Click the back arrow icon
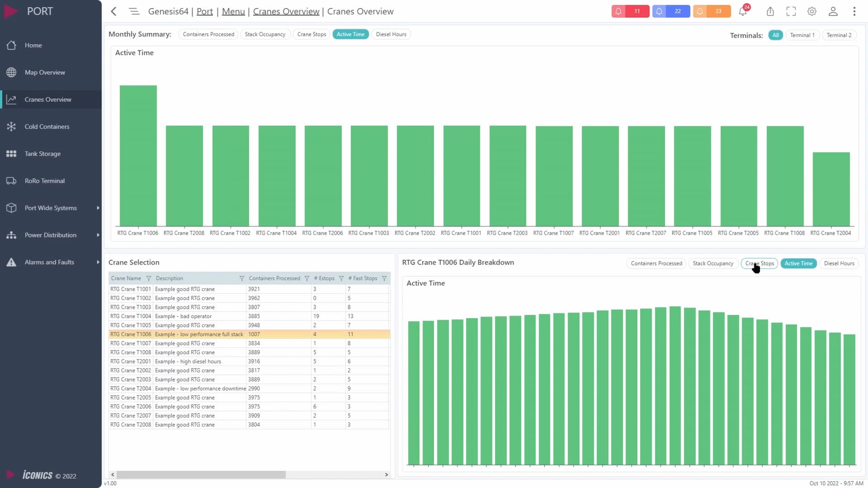 (114, 11)
